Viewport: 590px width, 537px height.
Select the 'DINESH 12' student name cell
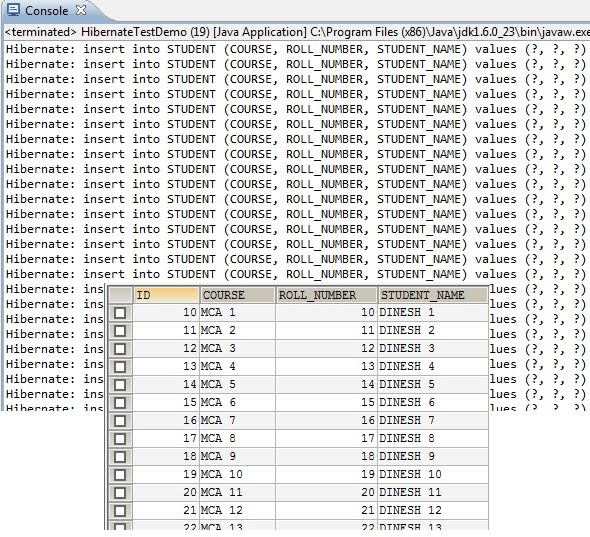pos(433,511)
